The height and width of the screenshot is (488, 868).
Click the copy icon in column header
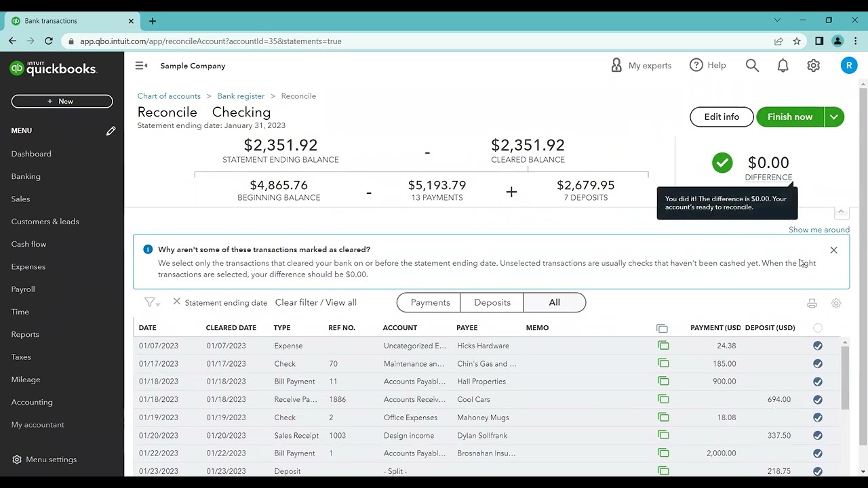tap(662, 328)
